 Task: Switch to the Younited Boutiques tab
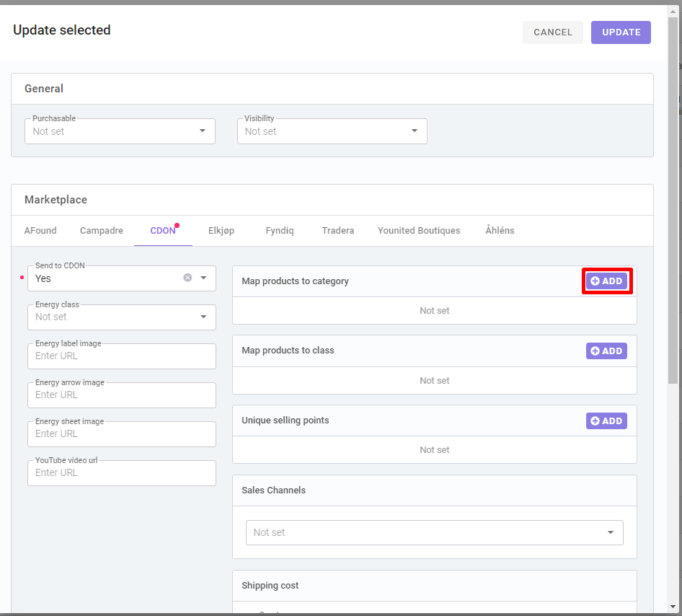419,231
